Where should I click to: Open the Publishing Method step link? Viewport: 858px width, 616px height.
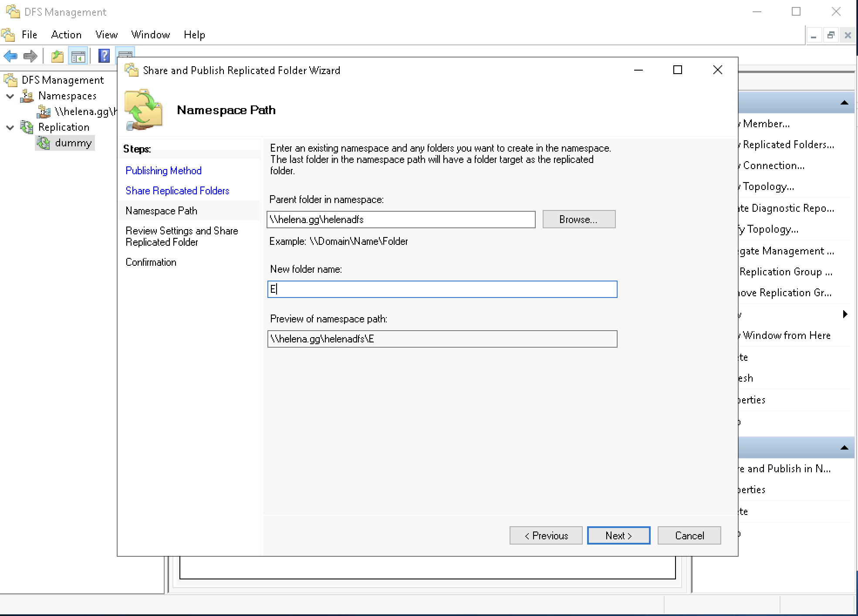pos(163,170)
